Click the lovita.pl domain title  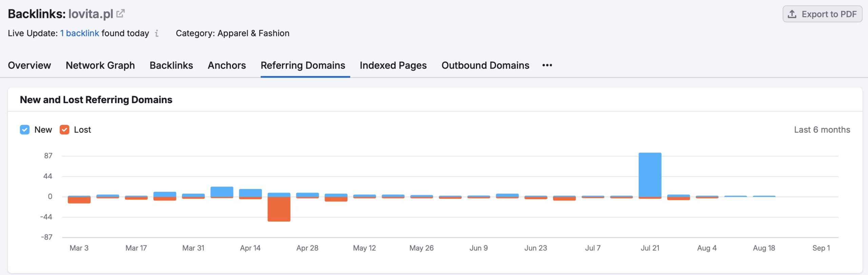pyautogui.click(x=91, y=14)
